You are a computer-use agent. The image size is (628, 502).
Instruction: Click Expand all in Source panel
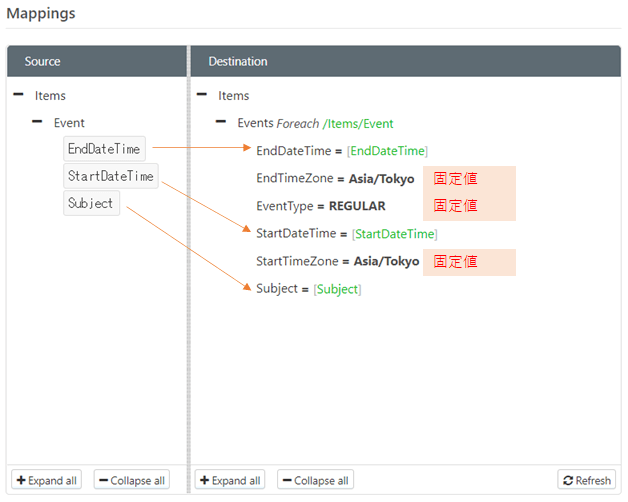coord(46,480)
